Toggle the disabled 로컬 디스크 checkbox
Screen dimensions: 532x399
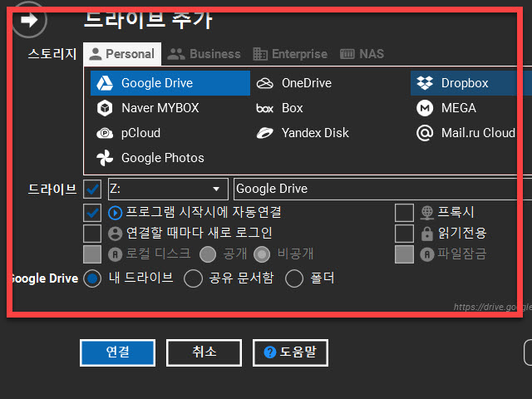coord(92,254)
